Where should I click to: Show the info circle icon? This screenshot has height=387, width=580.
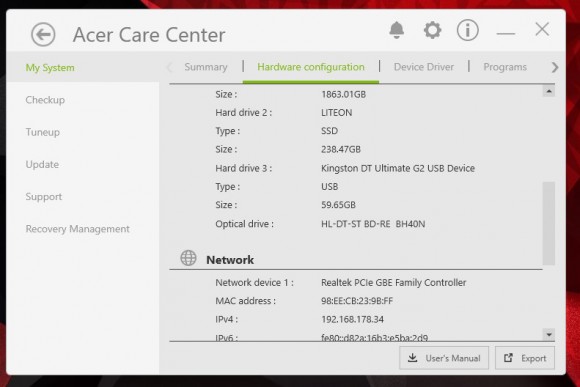click(468, 30)
